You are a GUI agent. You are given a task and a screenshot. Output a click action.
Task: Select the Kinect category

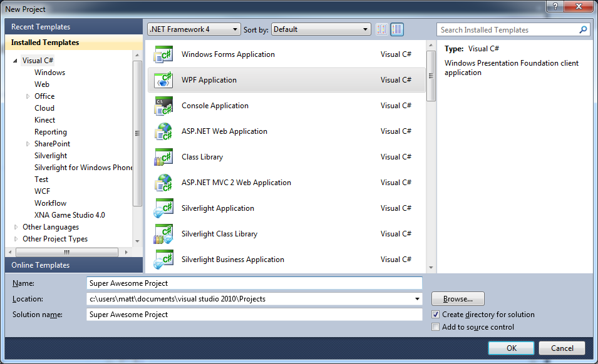44,120
